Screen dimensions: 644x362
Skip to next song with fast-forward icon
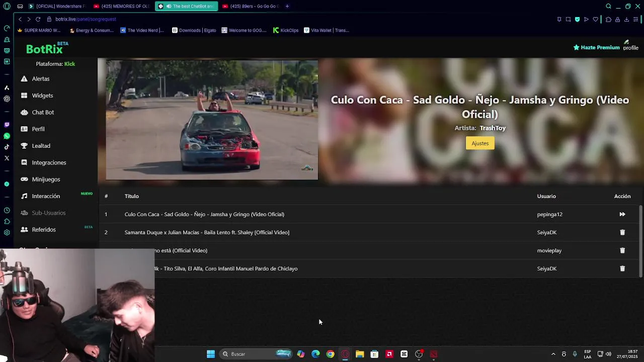coord(622,214)
